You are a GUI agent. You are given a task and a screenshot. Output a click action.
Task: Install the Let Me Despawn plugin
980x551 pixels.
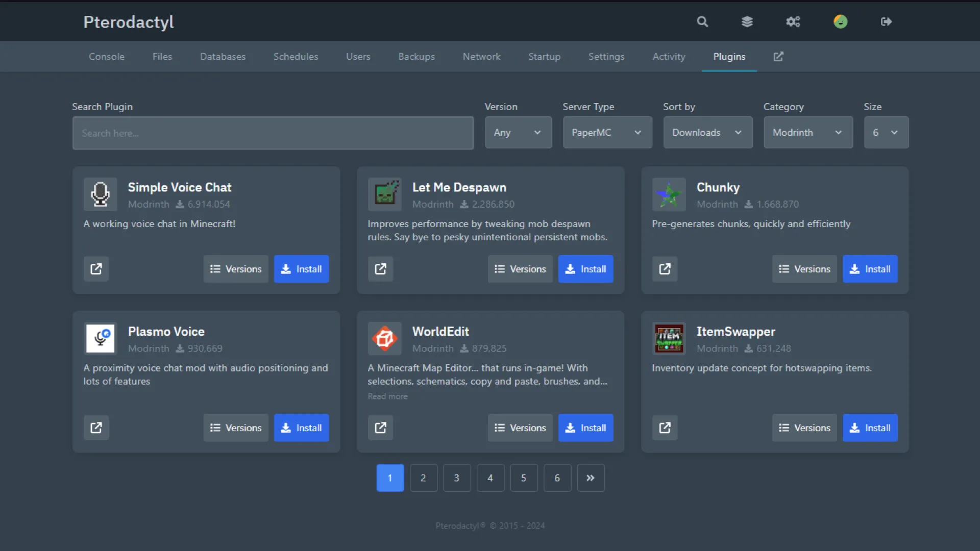click(585, 269)
